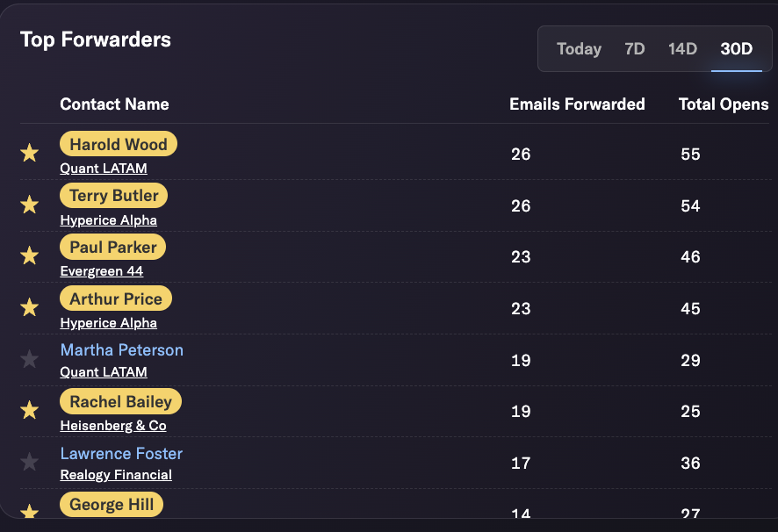Toggle George Hill star icon
Image resolution: width=778 pixels, height=532 pixels.
pyautogui.click(x=29, y=511)
